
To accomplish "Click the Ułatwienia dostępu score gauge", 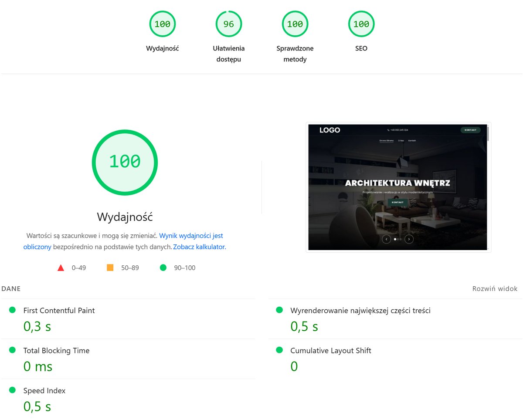I will tap(228, 24).
